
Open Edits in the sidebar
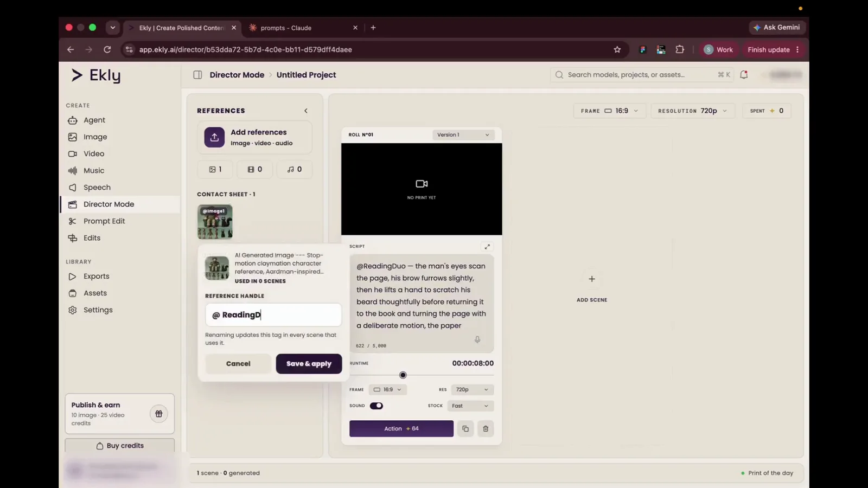[92, 237]
